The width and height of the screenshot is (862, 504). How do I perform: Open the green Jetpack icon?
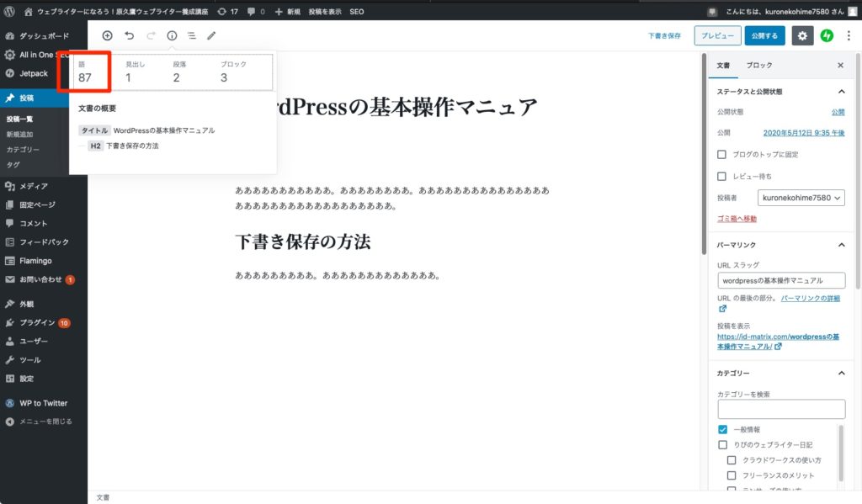point(827,35)
